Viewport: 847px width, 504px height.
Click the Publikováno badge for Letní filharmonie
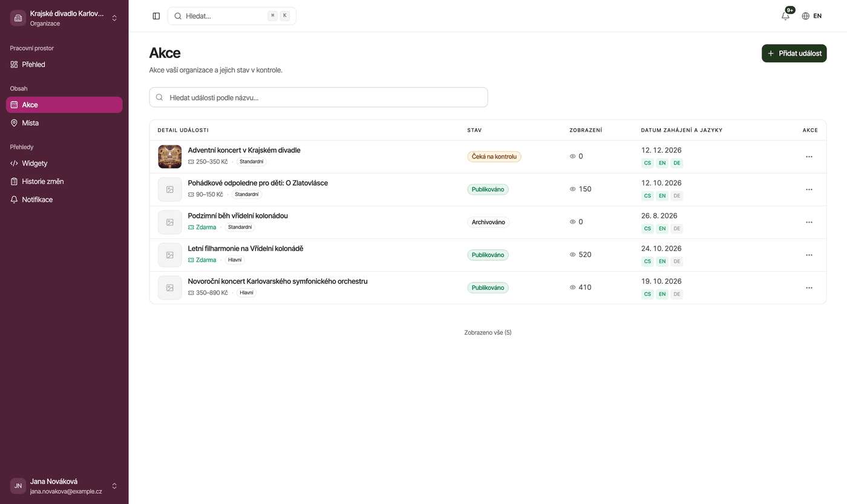488,255
